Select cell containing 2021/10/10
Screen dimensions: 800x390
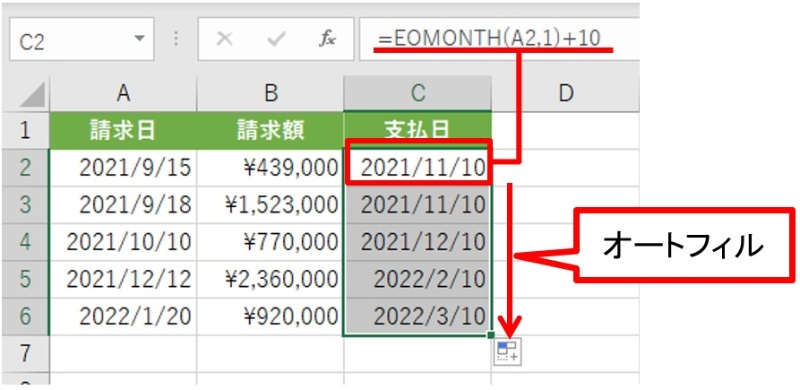(x=123, y=242)
